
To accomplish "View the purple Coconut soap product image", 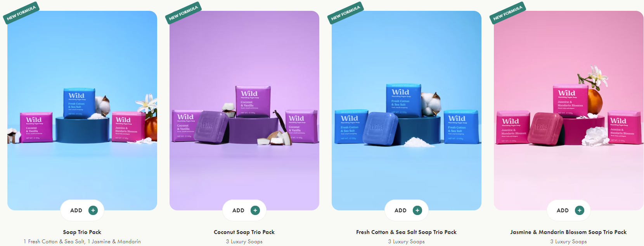I will (244, 110).
